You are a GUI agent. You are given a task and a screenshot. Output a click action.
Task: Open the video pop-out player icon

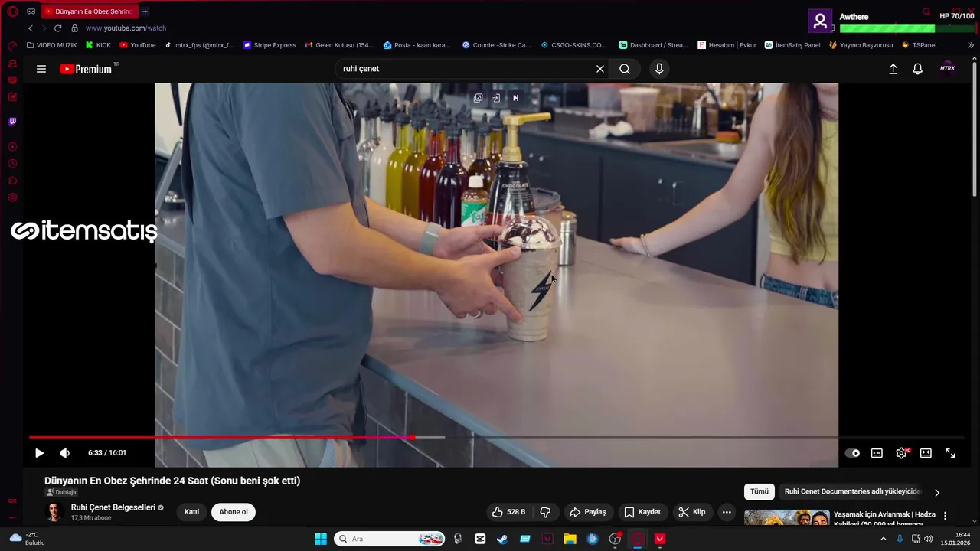point(478,98)
